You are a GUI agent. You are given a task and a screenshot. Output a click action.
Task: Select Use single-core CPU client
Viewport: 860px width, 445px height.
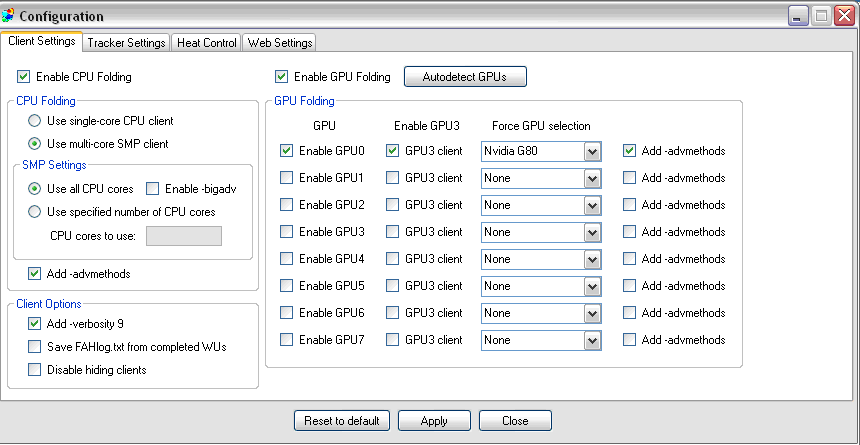[x=35, y=121]
